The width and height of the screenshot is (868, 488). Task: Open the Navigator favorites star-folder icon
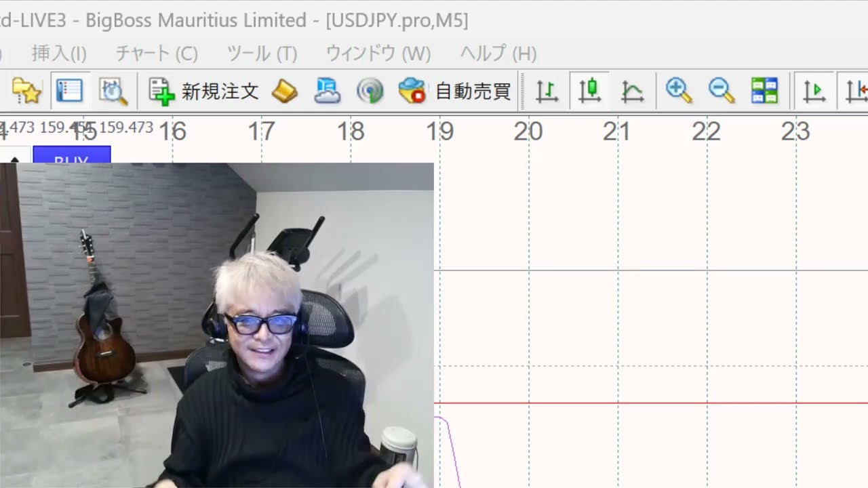(27, 91)
